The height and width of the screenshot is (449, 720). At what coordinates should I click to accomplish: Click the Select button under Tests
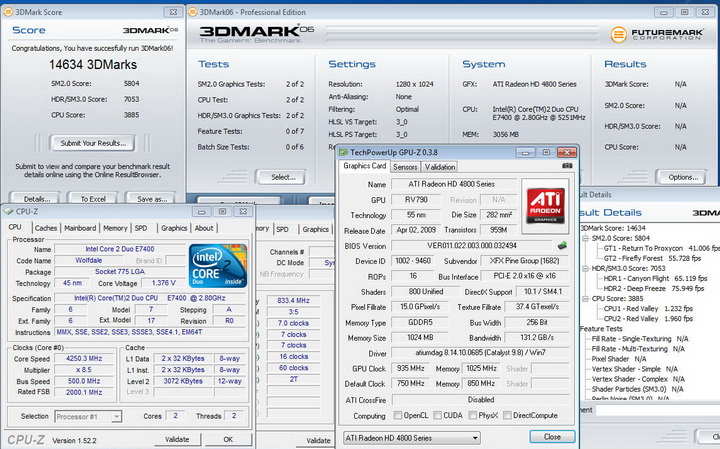283,177
